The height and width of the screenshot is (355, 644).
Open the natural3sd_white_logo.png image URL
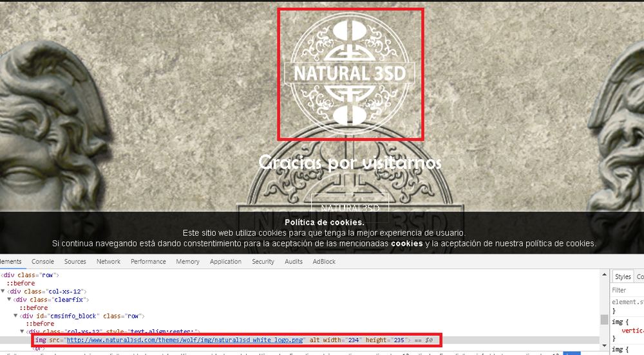pyautogui.click(x=185, y=340)
